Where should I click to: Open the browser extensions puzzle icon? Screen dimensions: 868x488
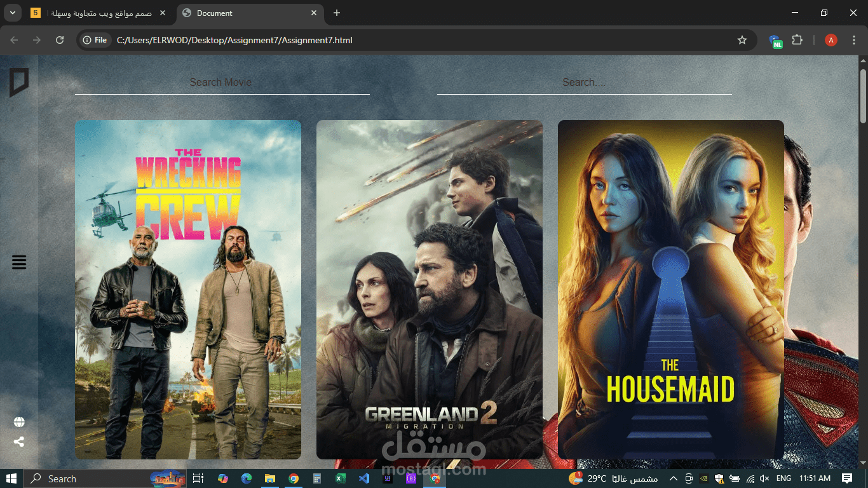coord(797,39)
